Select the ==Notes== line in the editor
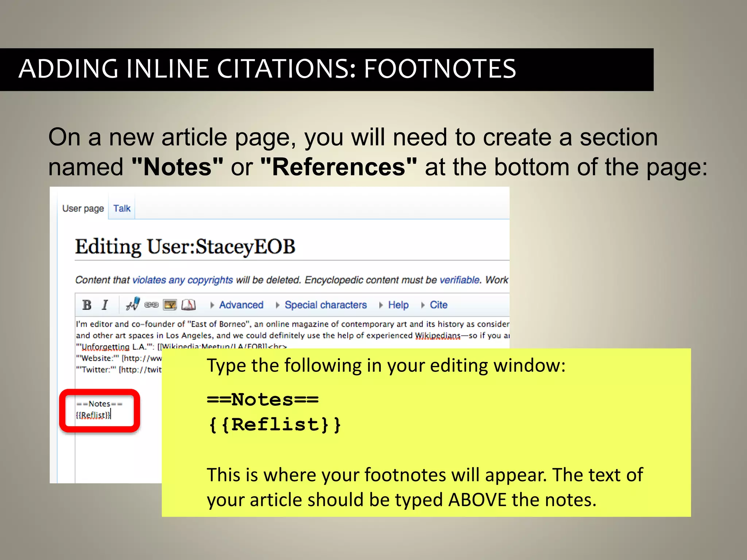 pos(99,404)
